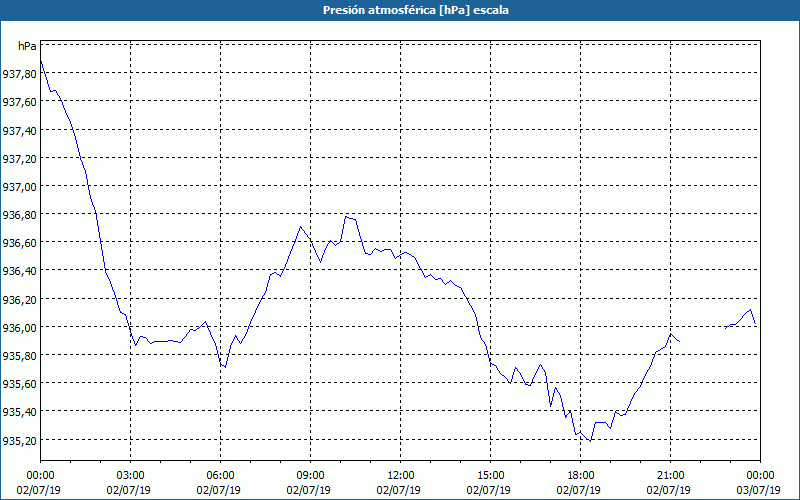The width and height of the screenshot is (800, 500).
Task: Click the 12:00 time axis label
Action: pos(401,476)
